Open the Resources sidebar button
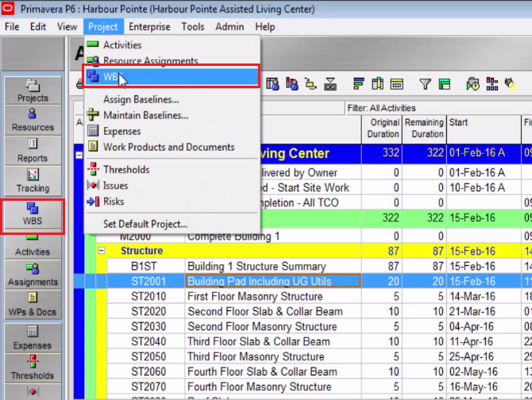Screen dimensions: 532x400 point(33,120)
